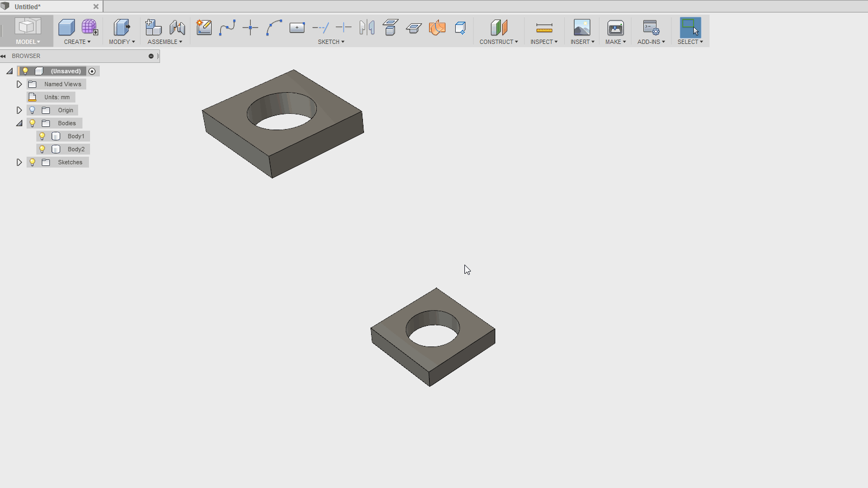Collapse the Bodies folder
Screen dimensions: 868x488
19,123
